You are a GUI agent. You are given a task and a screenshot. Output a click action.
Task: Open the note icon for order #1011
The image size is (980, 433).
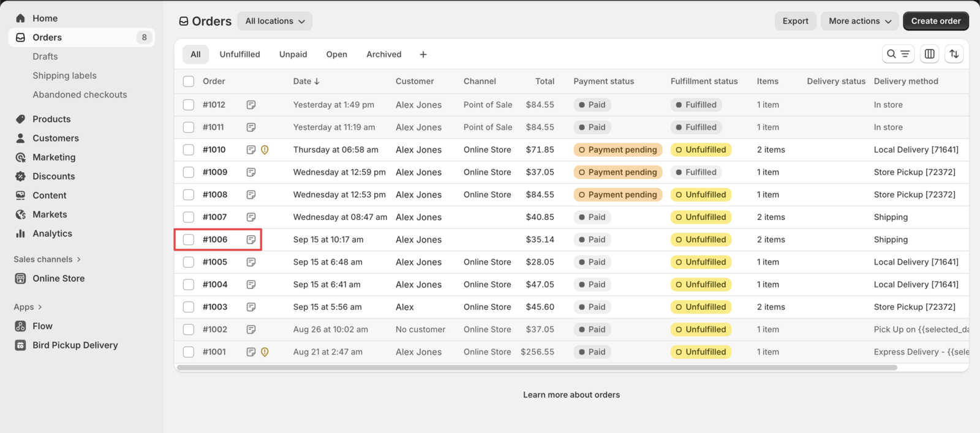click(251, 127)
